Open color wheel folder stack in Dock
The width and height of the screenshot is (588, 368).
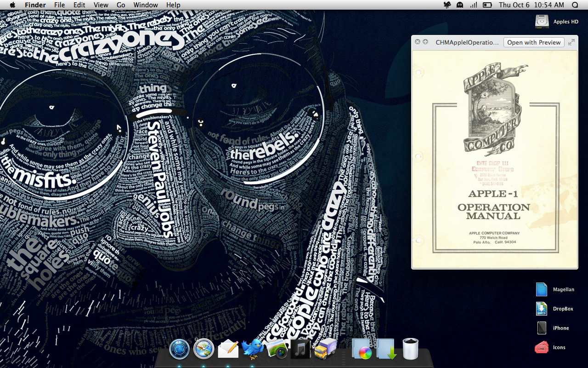(x=362, y=349)
